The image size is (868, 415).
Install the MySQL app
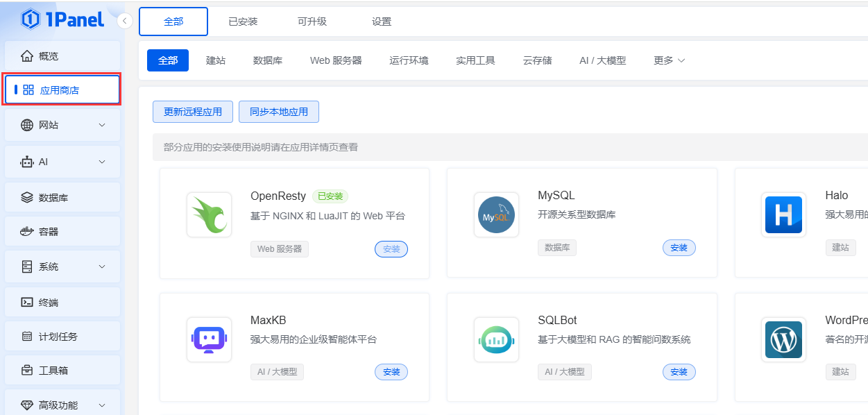click(679, 248)
